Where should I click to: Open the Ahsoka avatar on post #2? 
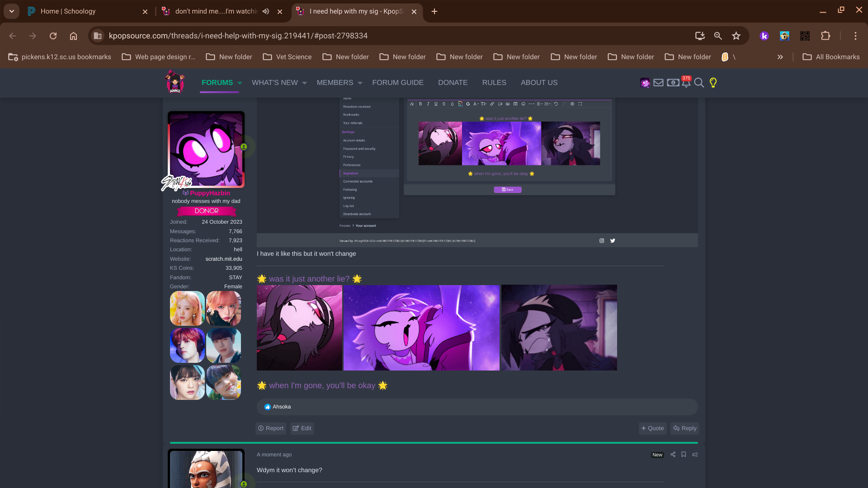[x=206, y=469]
